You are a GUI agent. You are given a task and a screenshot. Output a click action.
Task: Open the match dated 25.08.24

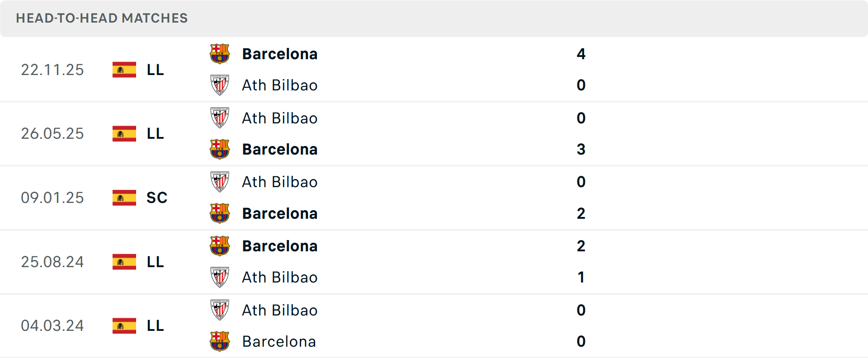click(x=52, y=262)
